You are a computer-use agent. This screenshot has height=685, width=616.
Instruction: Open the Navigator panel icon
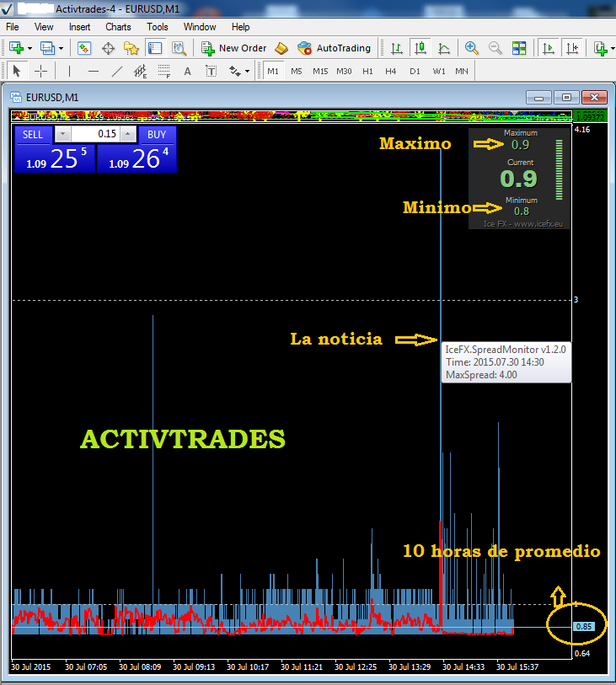coord(131,48)
